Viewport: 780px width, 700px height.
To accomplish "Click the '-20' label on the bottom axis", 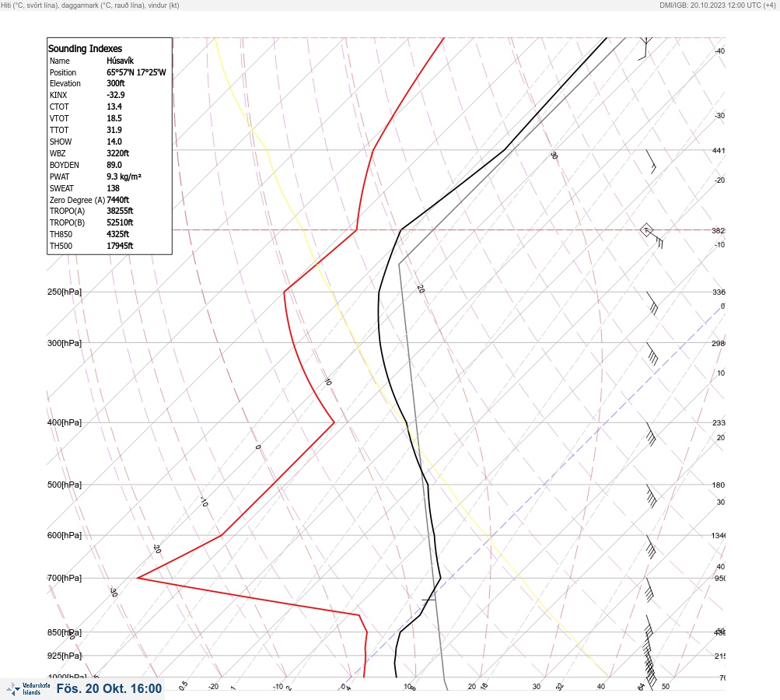I will [x=213, y=687].
